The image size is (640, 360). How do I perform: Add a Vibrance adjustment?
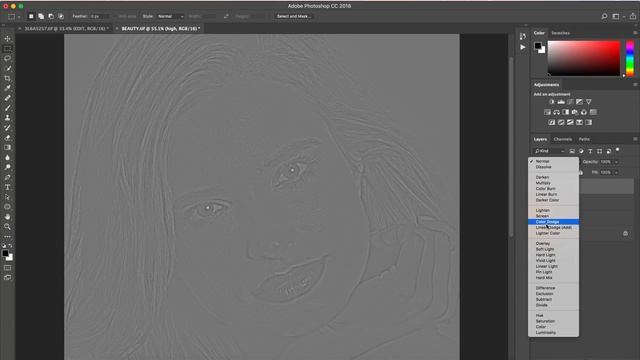[589, 102]
